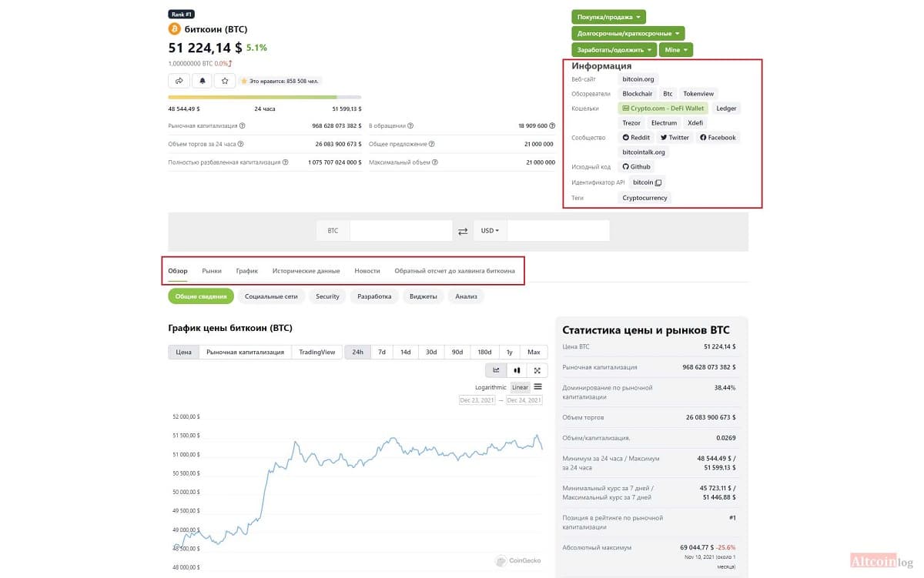
Task: Show info for Рыночная капитализация
Action: (x=243, y=125)
